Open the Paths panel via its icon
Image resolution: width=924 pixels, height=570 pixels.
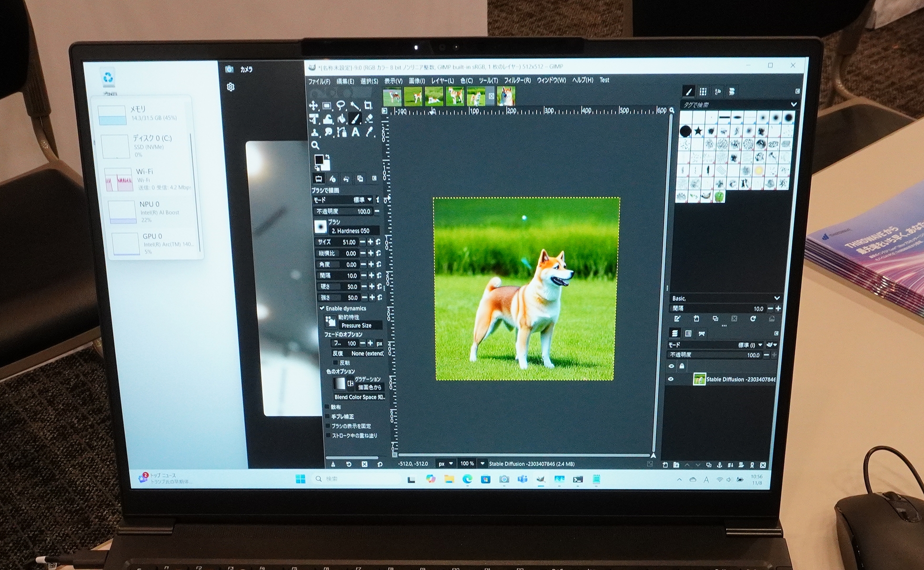[x=702, y=333]
